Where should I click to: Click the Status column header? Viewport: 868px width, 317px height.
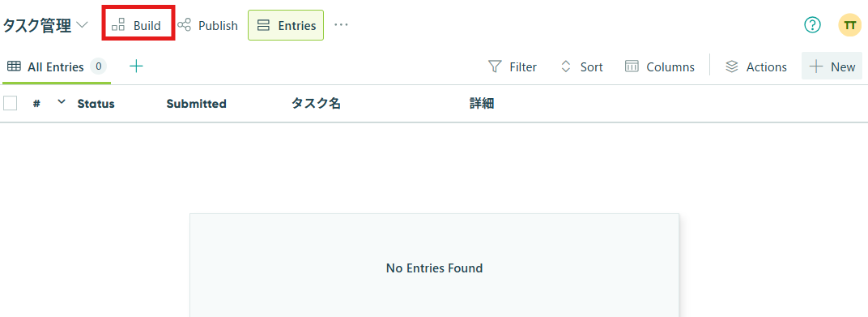[x=96, y=104]
